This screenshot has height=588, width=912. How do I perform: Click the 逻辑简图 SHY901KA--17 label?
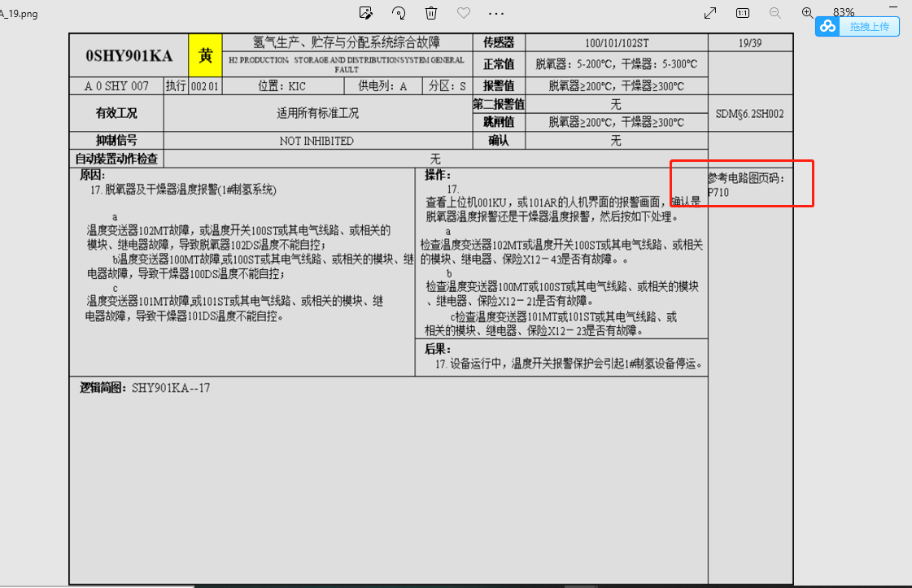tap(145, 388)
